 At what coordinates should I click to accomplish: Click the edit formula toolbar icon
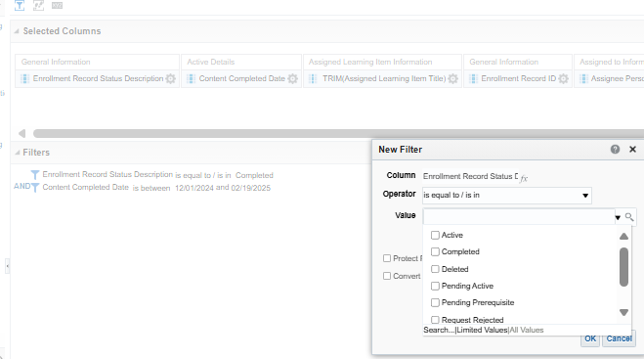(x=39, y=5)
